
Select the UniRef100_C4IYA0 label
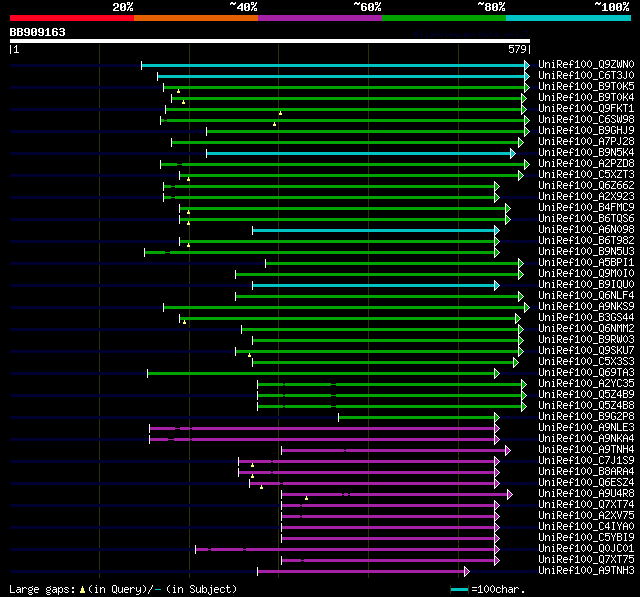click(586, 527)
